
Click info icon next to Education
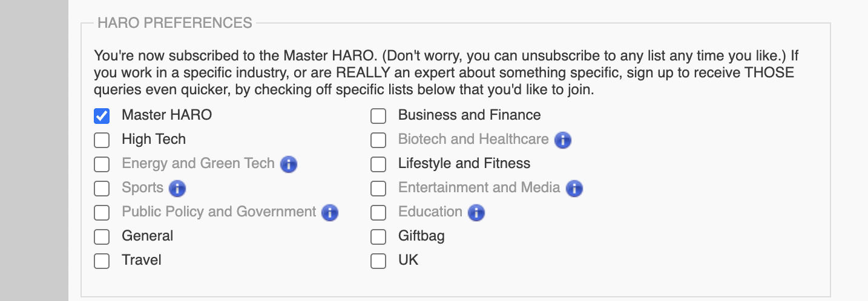pos(476,212)
